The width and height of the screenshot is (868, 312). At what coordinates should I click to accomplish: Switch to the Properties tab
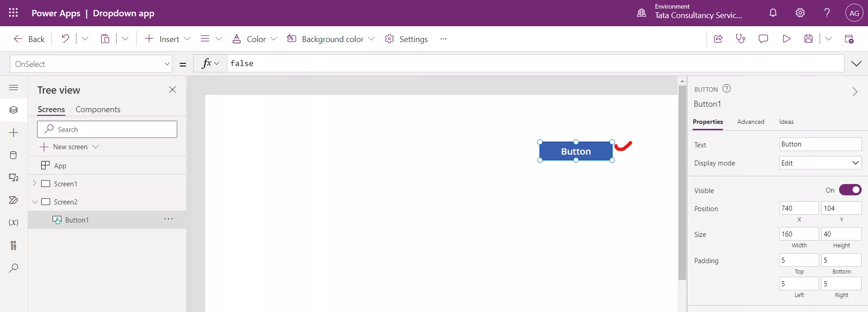[x=708, y=122]
